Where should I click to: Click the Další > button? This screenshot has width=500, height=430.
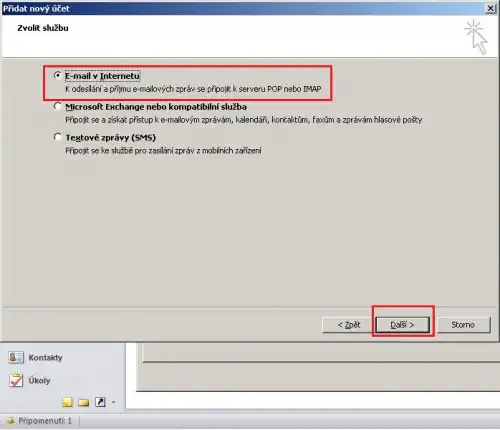click(x=402, y=325)
